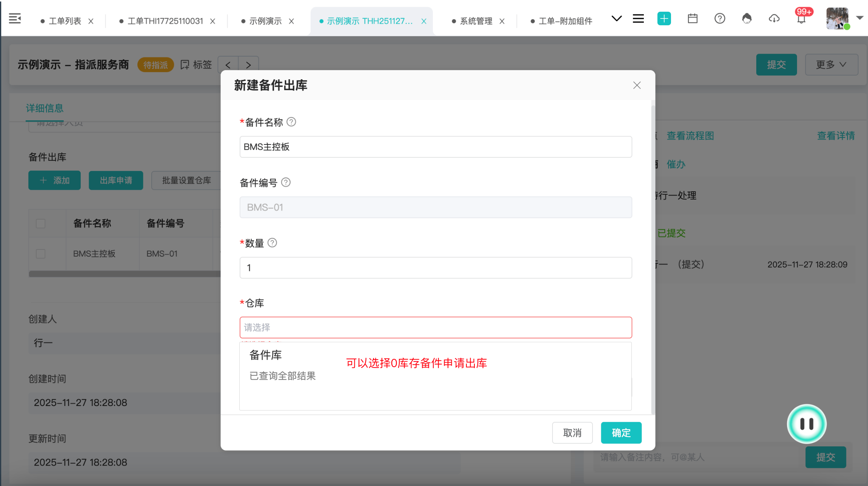Switch to the 工单列表 tab
Viewport: 868px width, 486px height.
tap(65, 21)
